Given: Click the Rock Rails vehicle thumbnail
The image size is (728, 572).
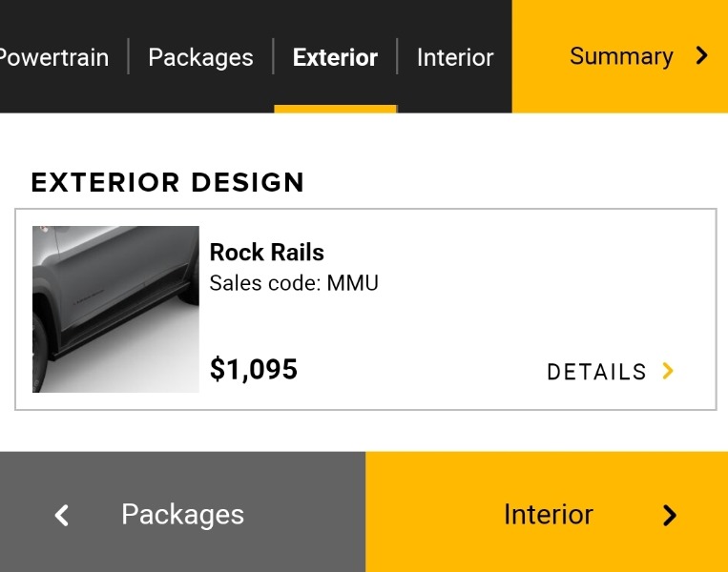Looking at the screenshot, I should [115, 309].
